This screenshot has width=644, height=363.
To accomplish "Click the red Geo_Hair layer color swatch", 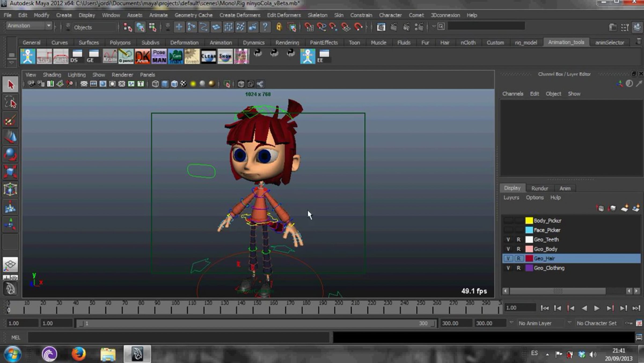I will [x=529, y=259].
